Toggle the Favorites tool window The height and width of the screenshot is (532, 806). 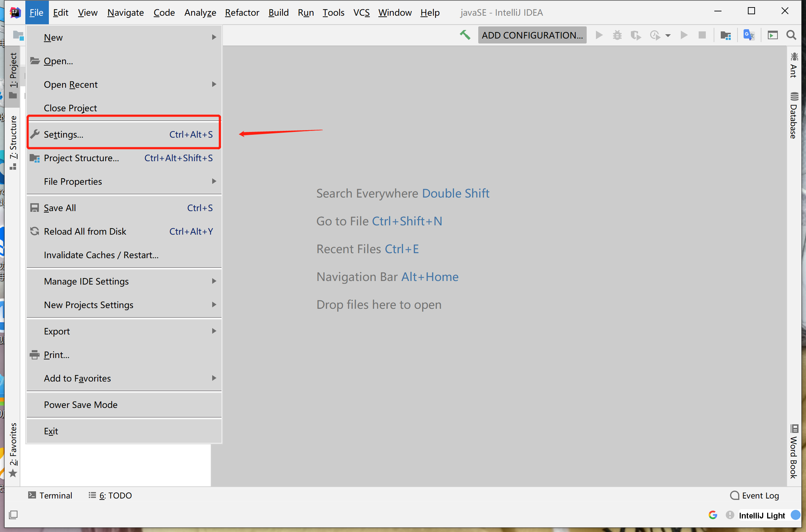[x=13, y=449]
